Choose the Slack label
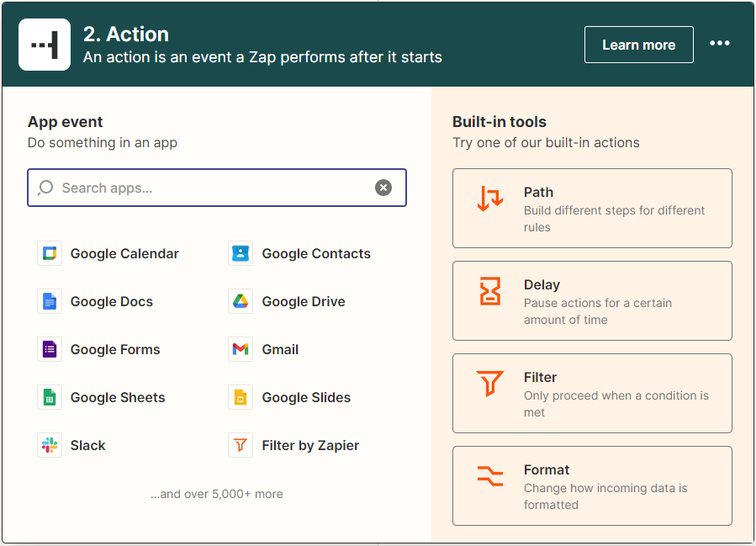This screenshot has width=756, height=546. tap(87, 445)
